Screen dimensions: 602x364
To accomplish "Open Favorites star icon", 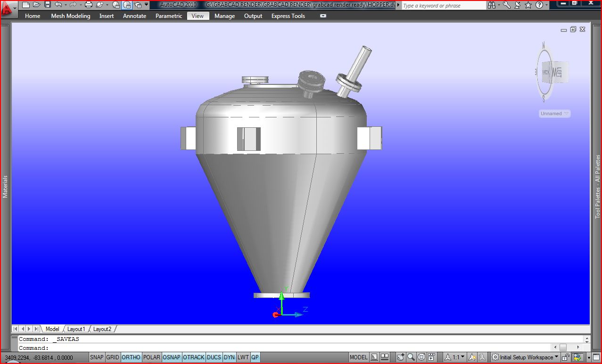I will (x=528, y=5).
